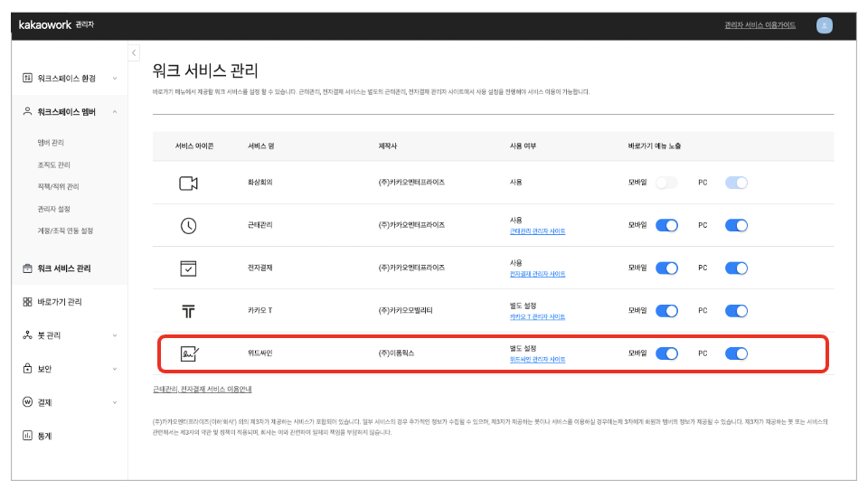Switch off 카카오 T PC toggle
Image resolution: width=868 pixels, height=499 pixels.
pos(736,310)
